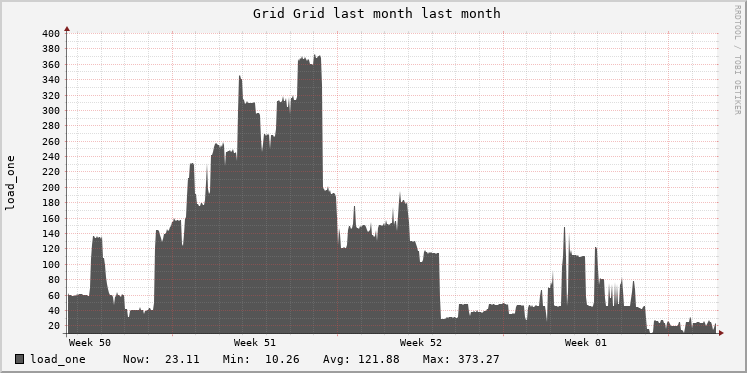Click the 'Min: 10.26' value
Screen dimensions: 747x373
[261, 359]
